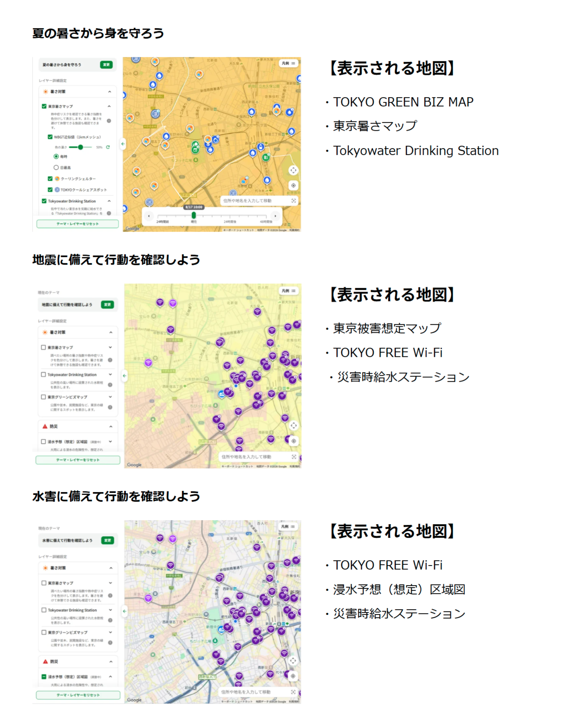Click the fullscreen icon on flood map

(293, 661)
